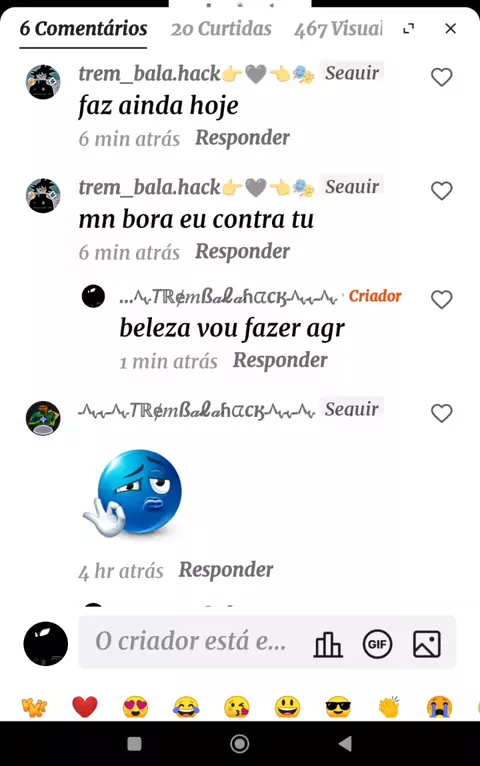Insert the red heart emoji
Screen dimensions: 480x766
pyautogui.click(x=85, y=707)
